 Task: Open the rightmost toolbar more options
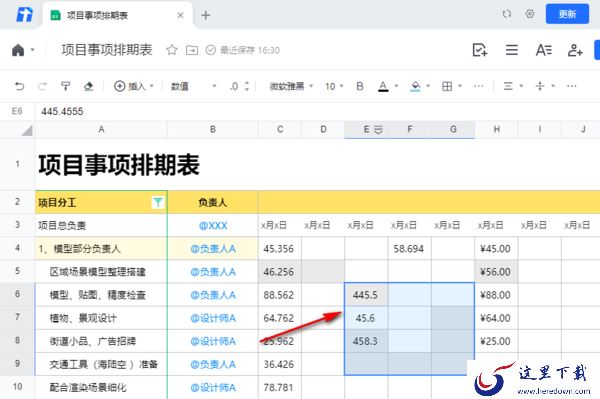[572, 86]
